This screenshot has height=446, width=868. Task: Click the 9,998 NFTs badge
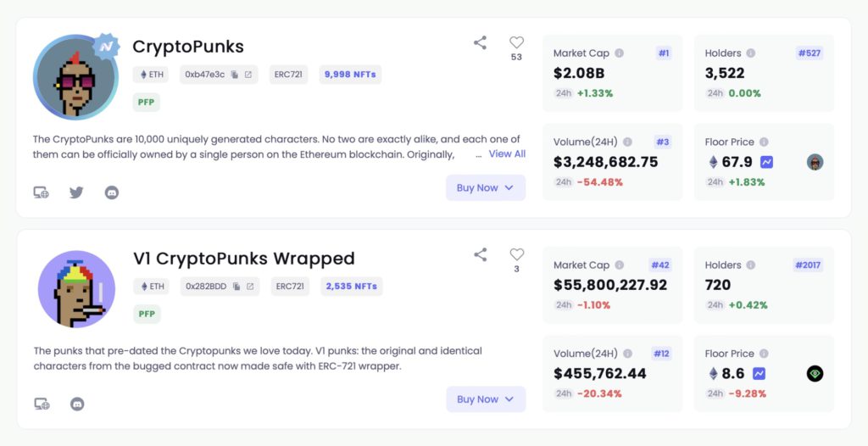coord(350,75)
